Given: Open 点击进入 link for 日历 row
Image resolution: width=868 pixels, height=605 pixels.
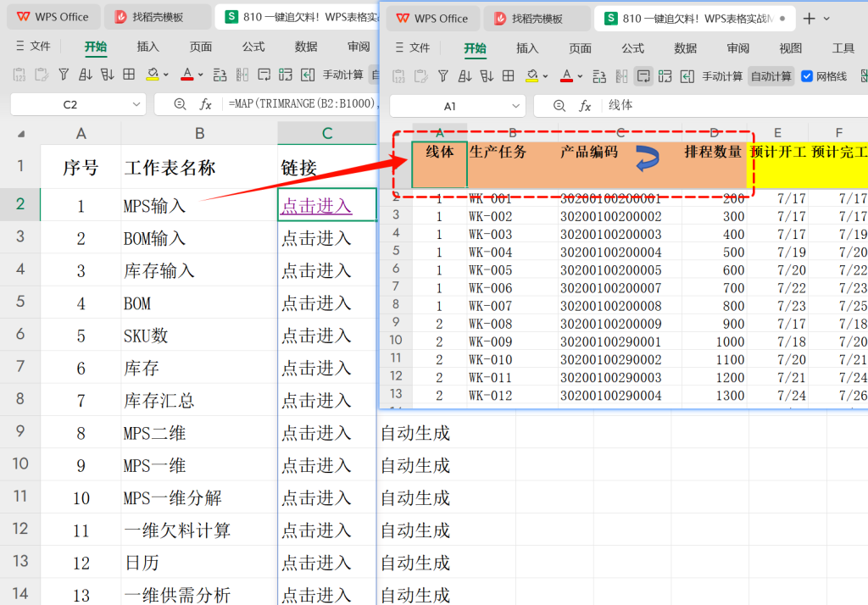Looking at the screenshot, I should [316, 563].
